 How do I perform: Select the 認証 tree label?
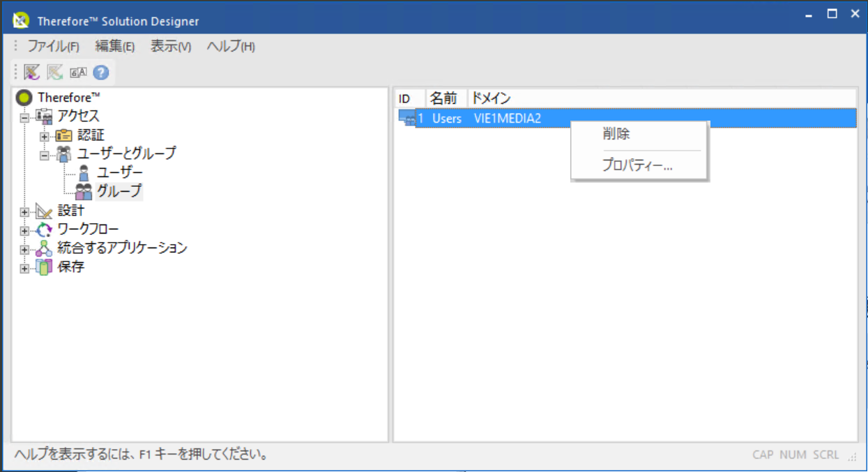click(x=91, y=135)
